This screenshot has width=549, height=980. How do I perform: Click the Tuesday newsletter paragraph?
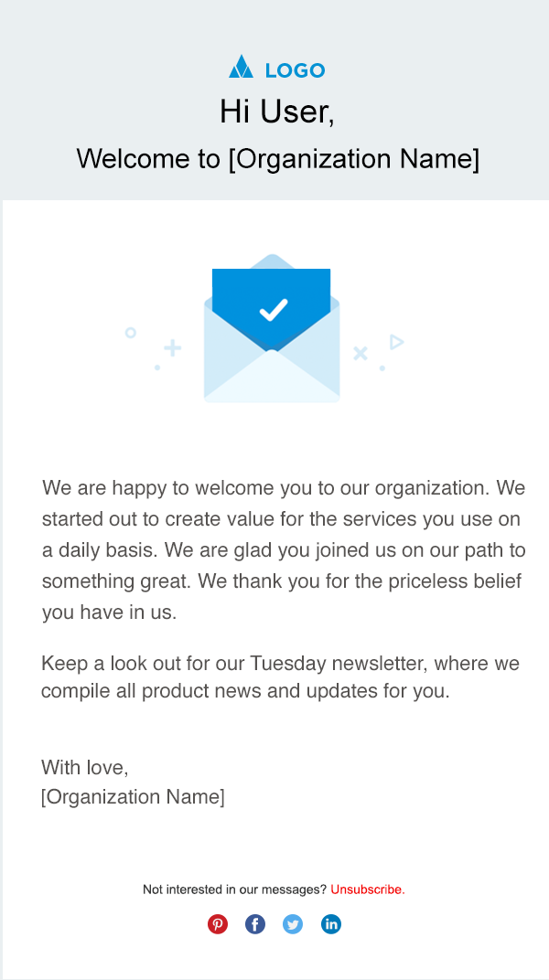(280, 677)
